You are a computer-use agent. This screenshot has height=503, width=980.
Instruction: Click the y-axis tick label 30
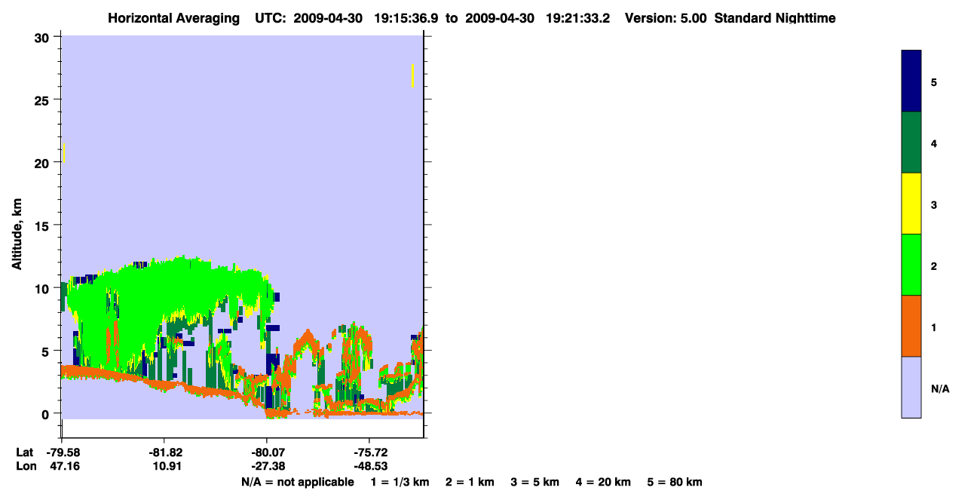(41, 37)
